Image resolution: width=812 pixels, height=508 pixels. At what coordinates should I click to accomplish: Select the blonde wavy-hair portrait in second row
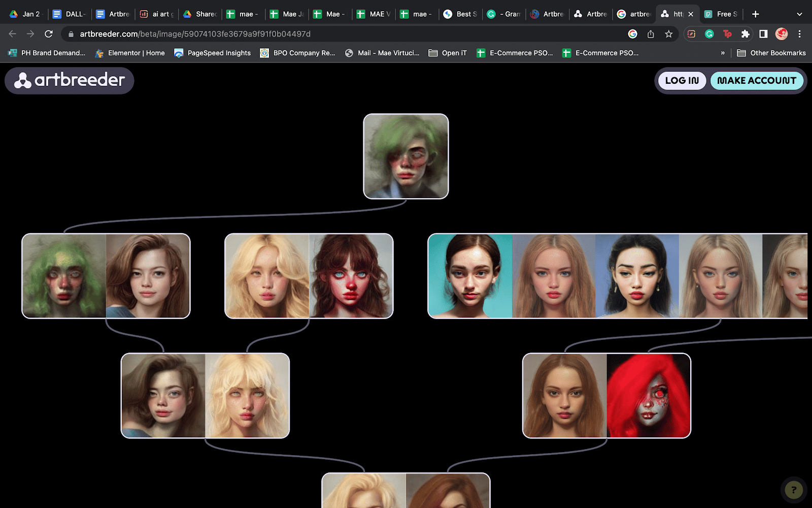(267, 276)
